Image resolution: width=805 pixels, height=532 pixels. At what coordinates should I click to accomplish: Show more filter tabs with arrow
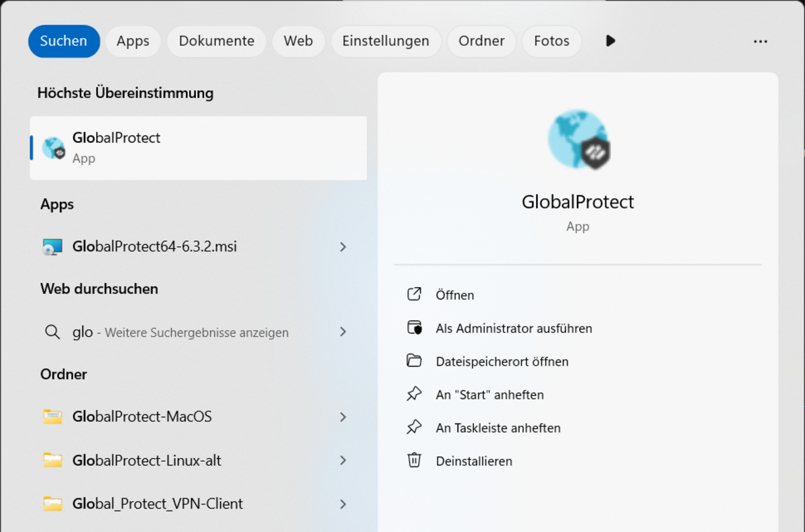tap(610, 41)
